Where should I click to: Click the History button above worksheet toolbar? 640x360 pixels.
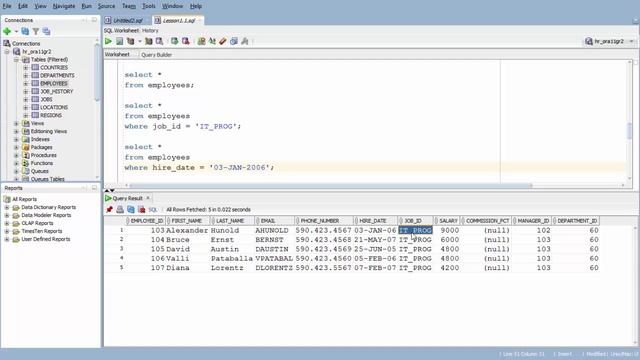point(150,31)
